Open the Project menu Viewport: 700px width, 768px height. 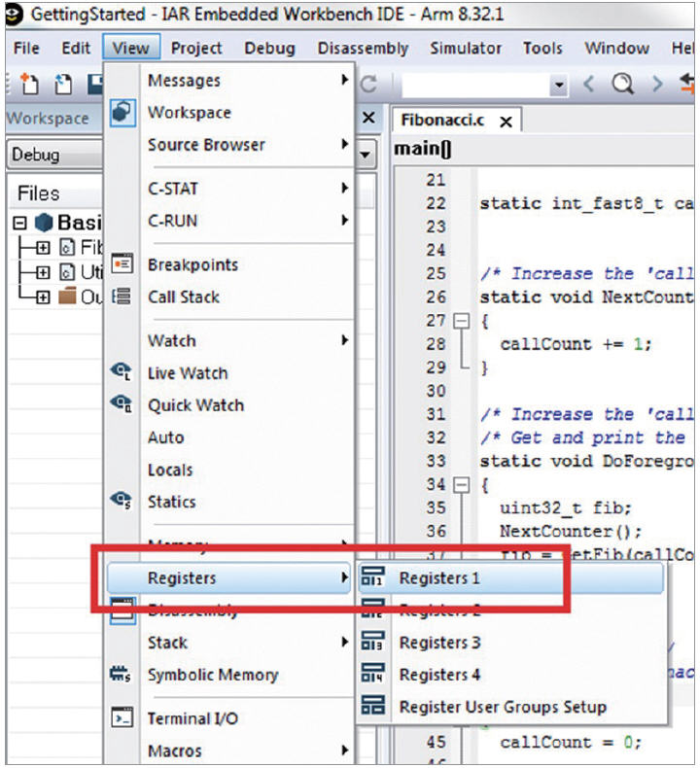pyautogui.click(x=196, y=48)
